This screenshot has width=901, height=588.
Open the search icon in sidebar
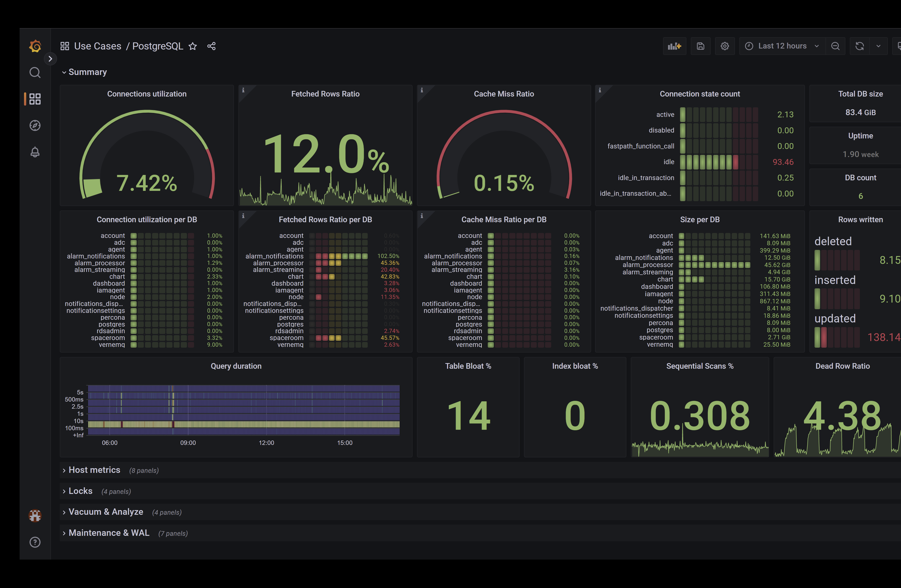pos(35,72)
